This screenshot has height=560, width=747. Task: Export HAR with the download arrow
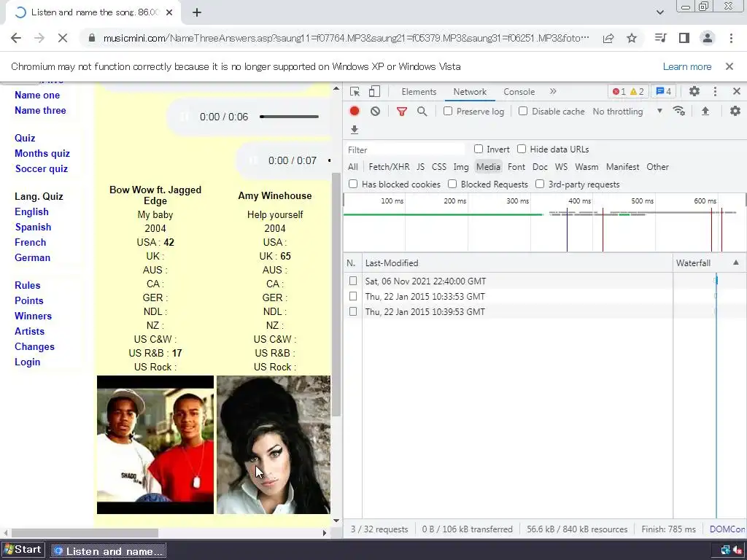click(x=354, y=130)
